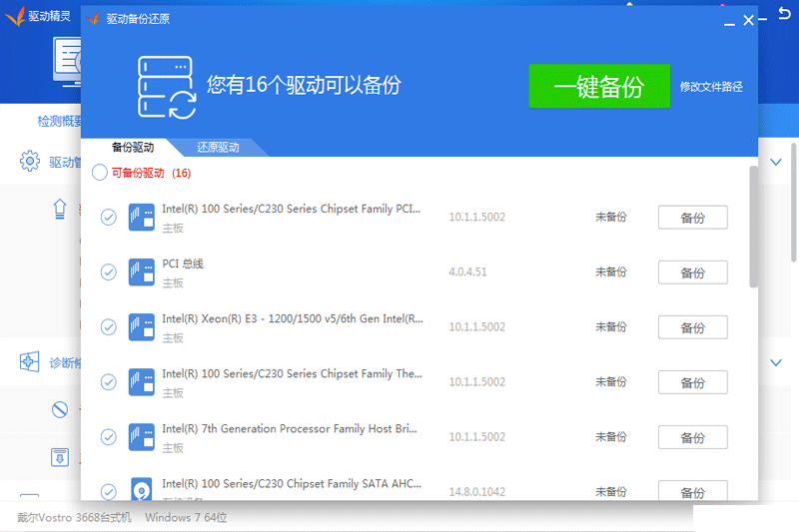Click the 诊断 section icon in the background window
The image size is (799, 532).
click(x=30, y=362)
